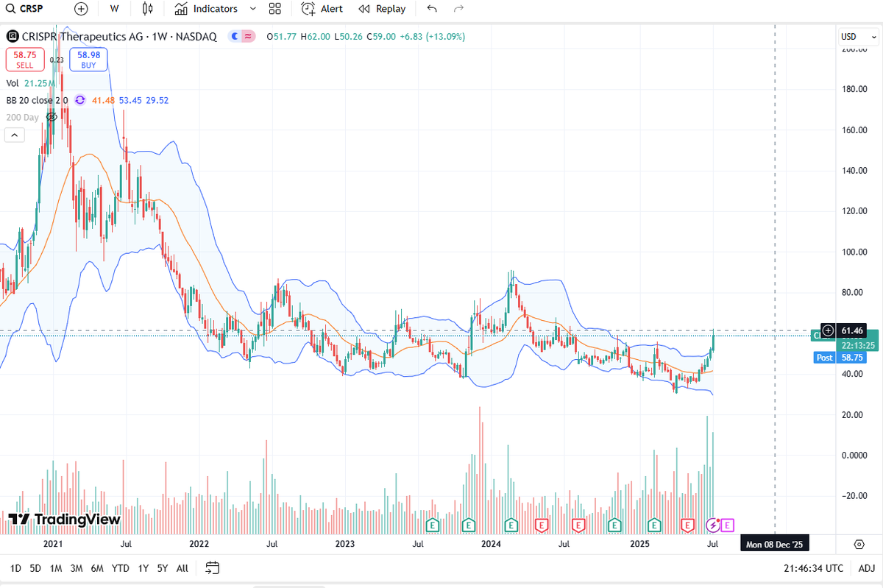This screenshot has height=588, width=883.
Task: Click the 58.98 BUY button
Action: click(89, 60)
